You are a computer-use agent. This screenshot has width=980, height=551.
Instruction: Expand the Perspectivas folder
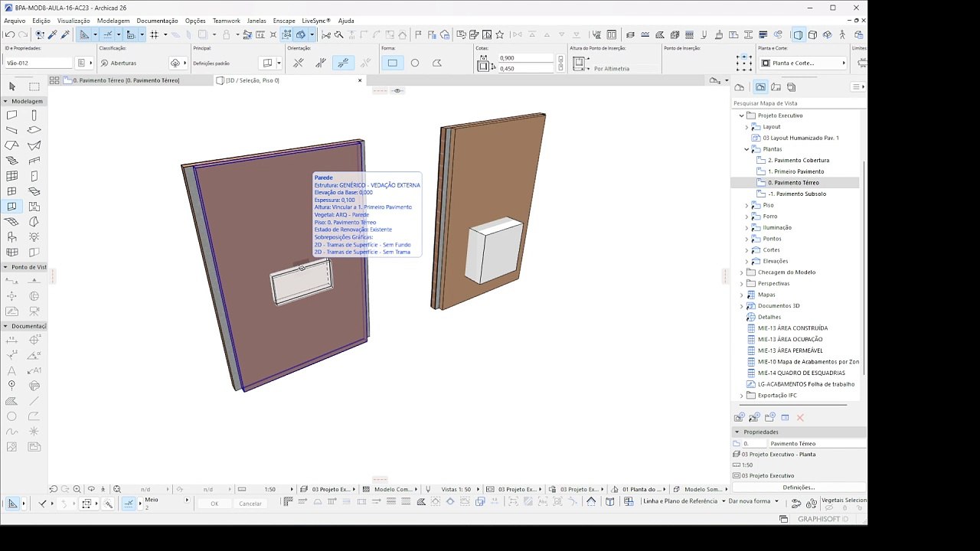(x=741, y=284)
